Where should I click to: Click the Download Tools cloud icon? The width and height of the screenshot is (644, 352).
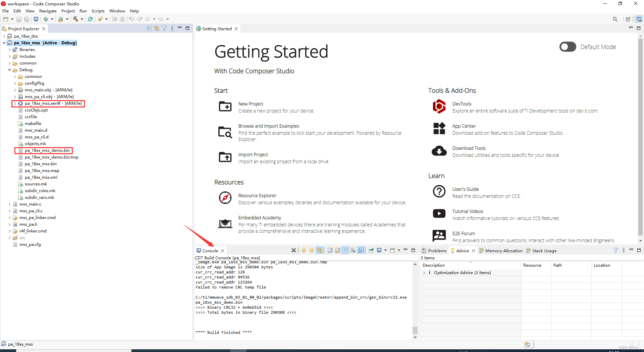pos(439,151)
